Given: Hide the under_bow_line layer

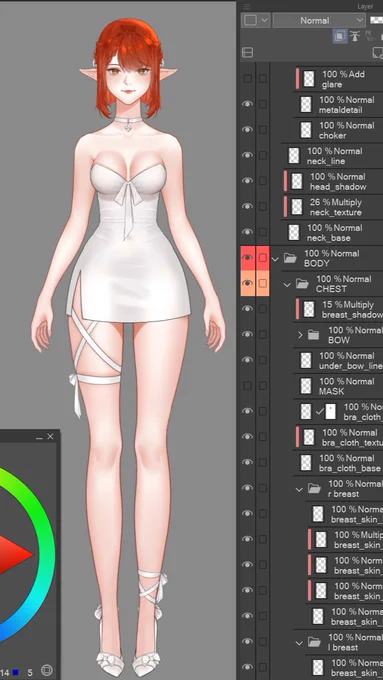Looking at the screenshot, I should coord(247,360).
